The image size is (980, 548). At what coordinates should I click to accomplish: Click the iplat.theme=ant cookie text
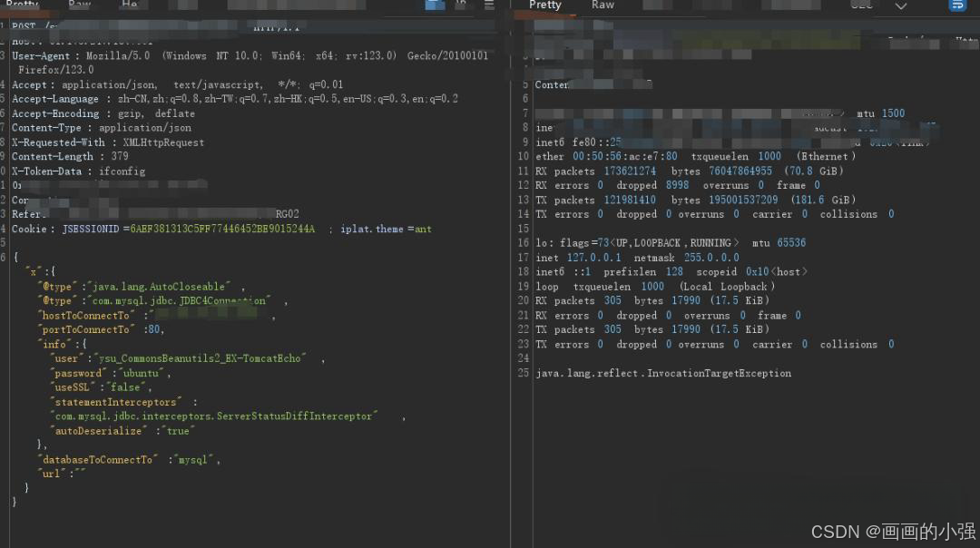[x=386, y=229]
